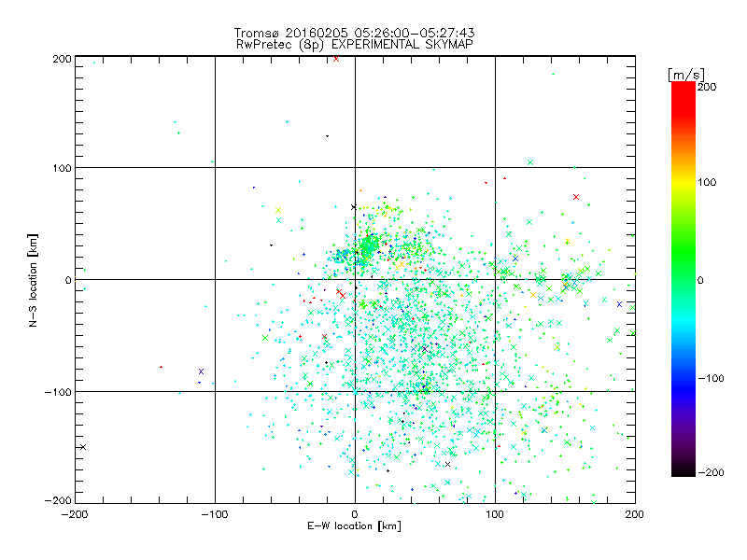Click the subtitle 'RwPretec (8p) EXPERIMENTAL SKYMAP'
The width and height of the screenshot is (747, 560).
coord(355,45)
